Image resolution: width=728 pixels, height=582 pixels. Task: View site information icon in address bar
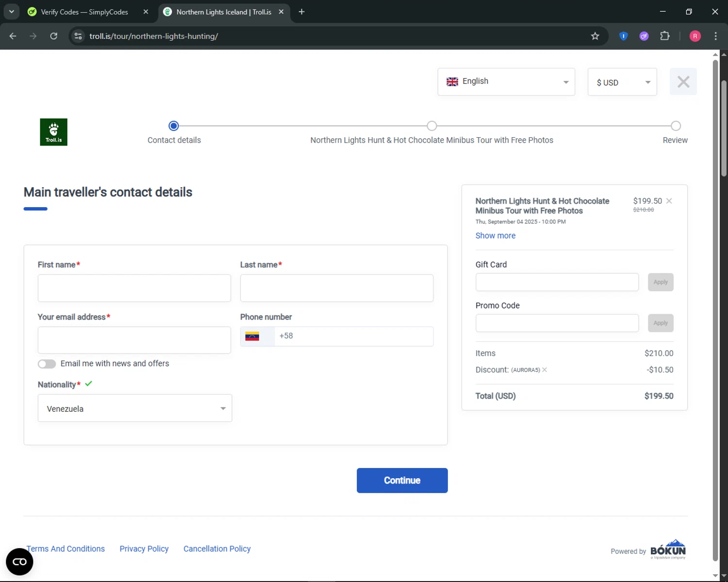[x=78, y=36]
